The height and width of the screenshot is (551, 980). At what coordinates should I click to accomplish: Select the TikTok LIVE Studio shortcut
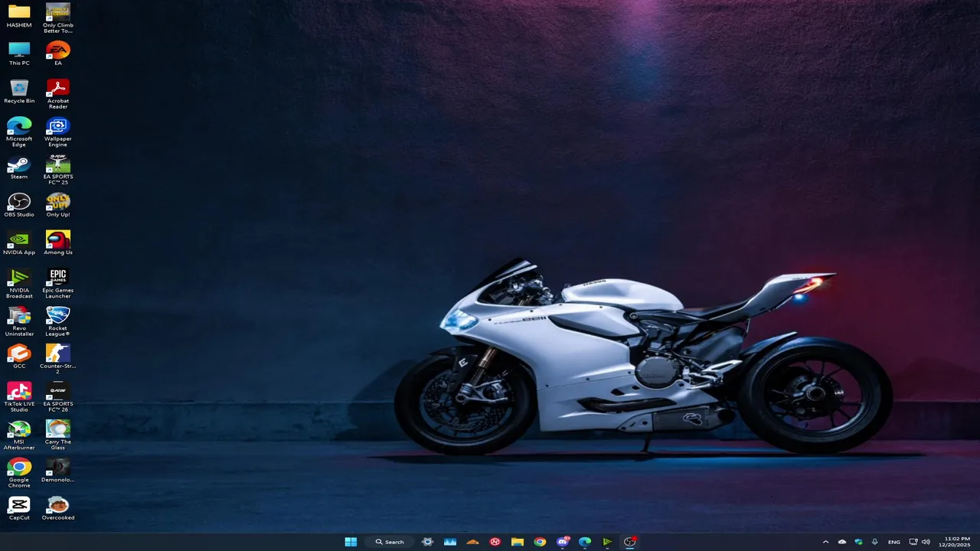click(x=19, y=397)
